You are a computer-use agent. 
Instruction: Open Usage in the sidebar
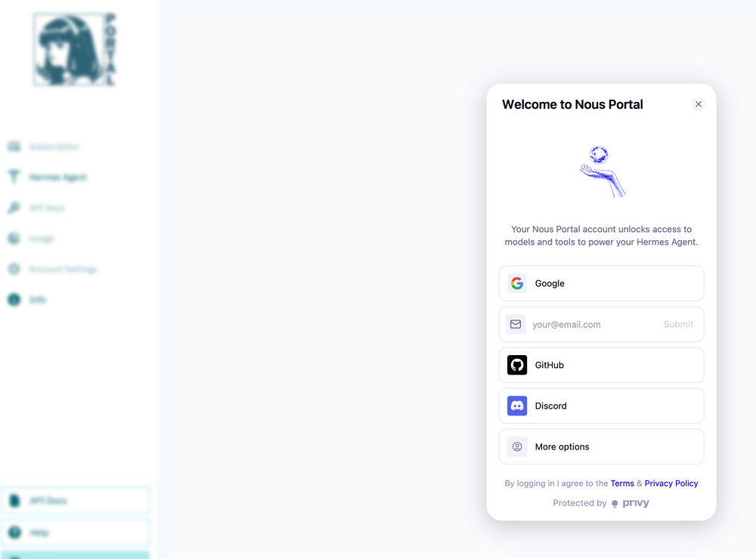coord(42,239)
